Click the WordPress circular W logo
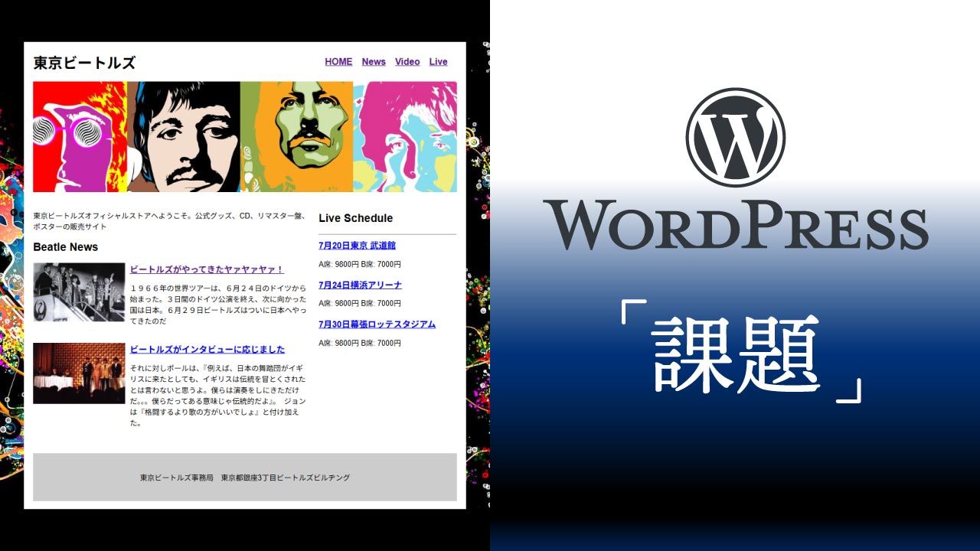This screenshot has height=551, width=980. (735, 137)
